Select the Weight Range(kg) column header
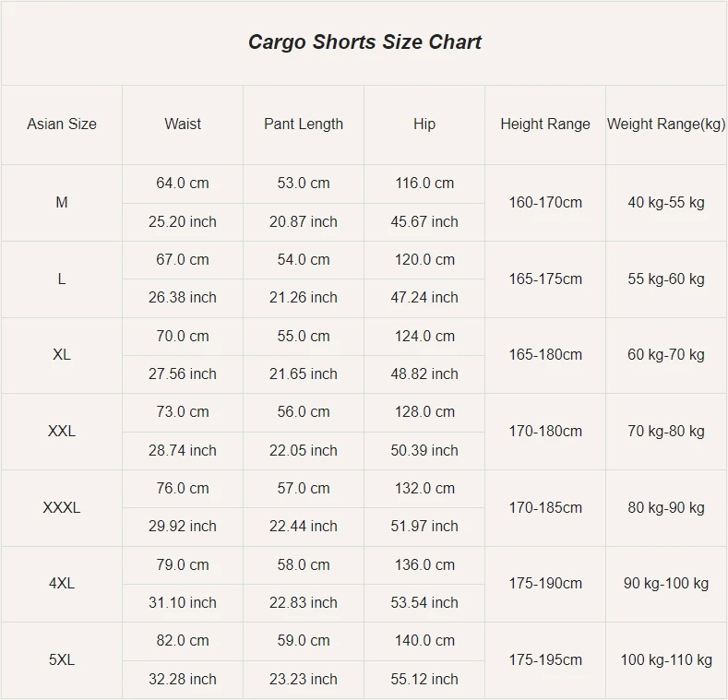Viewport: 728px width, 700px height. pyautogui.click(x=666, y=124)
